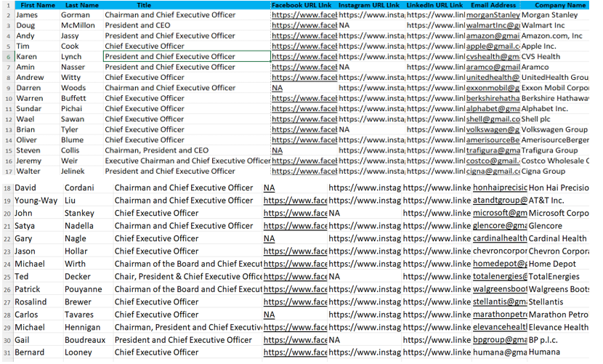This screenshot has height=364, width=603.
Task: Open Facebook link in James Gorman's row
Action: point(304,15)
